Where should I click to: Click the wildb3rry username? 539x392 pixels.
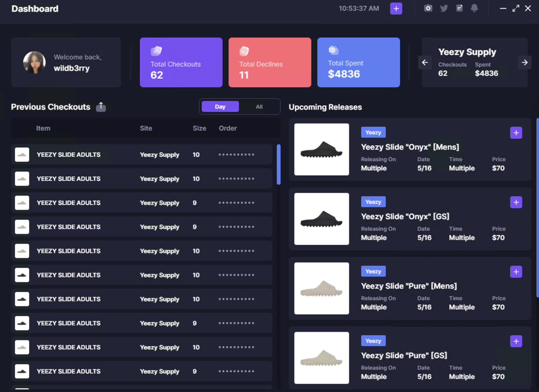click(71, 68)
